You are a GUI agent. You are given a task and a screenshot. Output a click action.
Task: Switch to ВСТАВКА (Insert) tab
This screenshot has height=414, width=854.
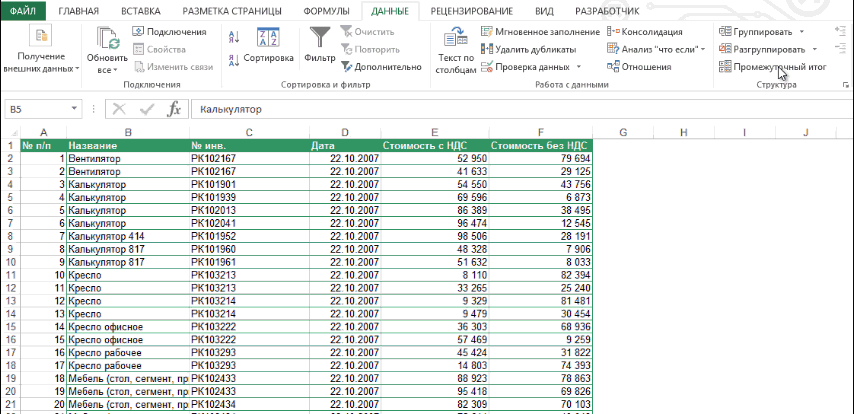coord(141,11)
